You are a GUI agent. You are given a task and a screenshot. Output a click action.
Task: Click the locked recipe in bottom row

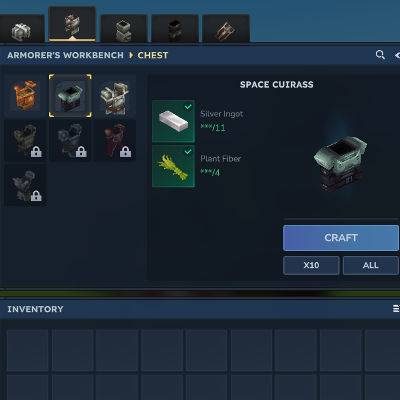pos(25,186)
